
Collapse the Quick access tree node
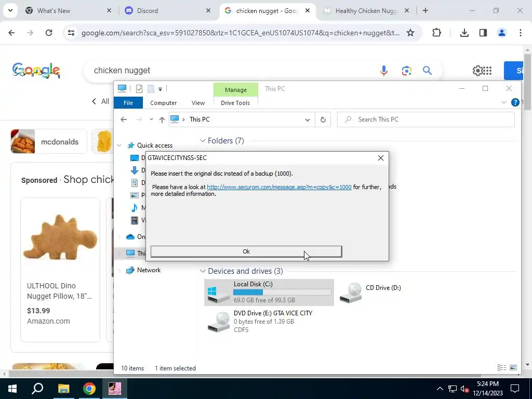119,145
